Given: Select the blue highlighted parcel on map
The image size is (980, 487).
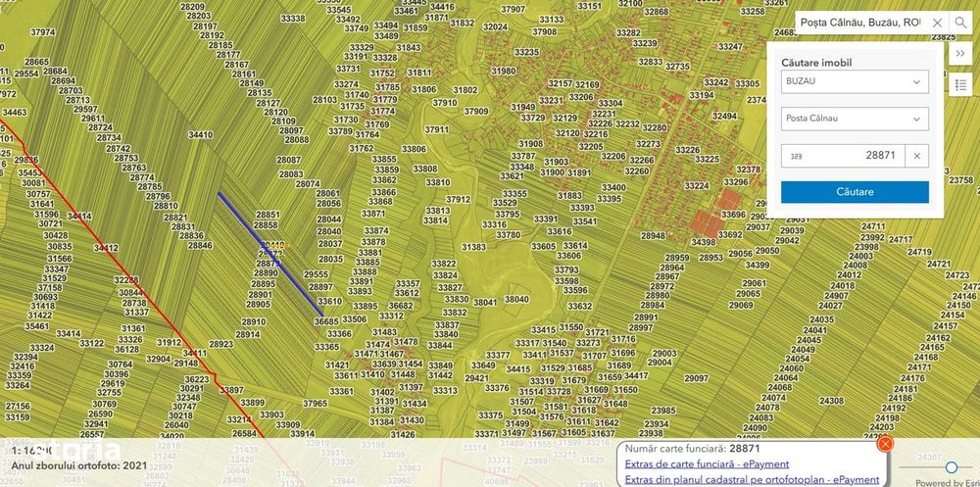Looking at the screenshot, I should pos(270,254).
